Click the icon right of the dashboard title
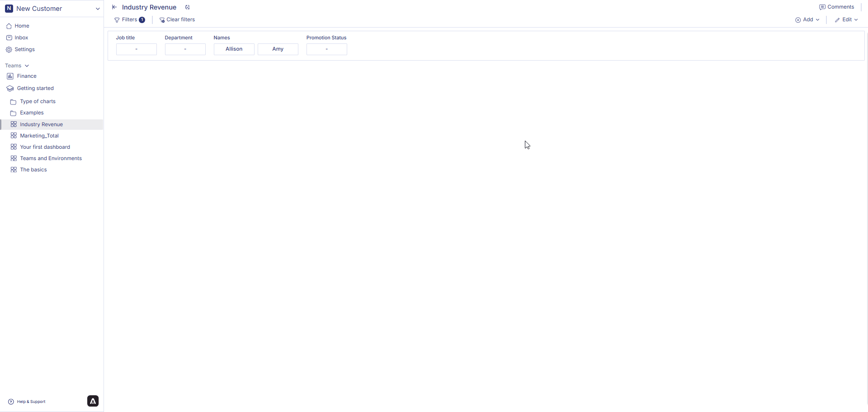The image size is (868, 412). (x=188, y=7)
